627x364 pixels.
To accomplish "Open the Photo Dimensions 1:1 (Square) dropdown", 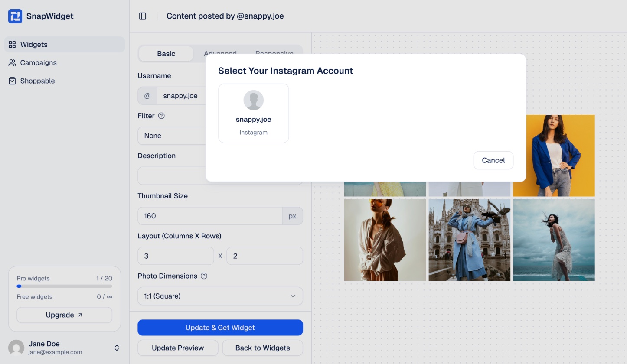I will (220, 296).
